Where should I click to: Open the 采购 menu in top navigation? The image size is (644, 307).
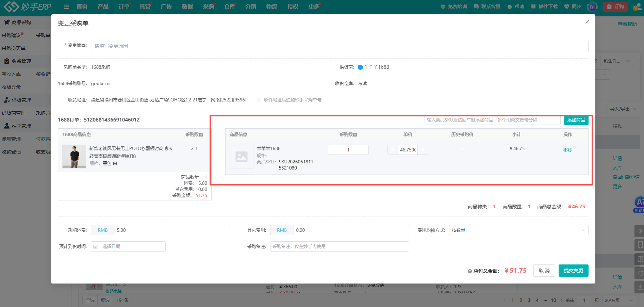point(209,6)
